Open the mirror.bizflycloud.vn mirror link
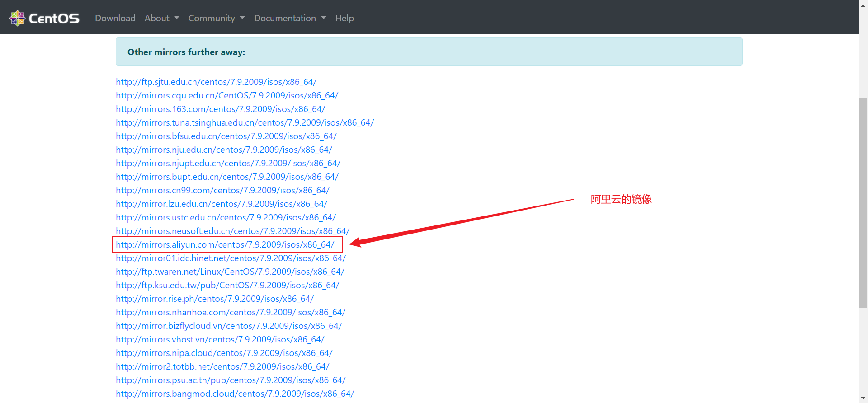Screen dimensions: 868x403 pyautogui.click(x=229, y=326)
